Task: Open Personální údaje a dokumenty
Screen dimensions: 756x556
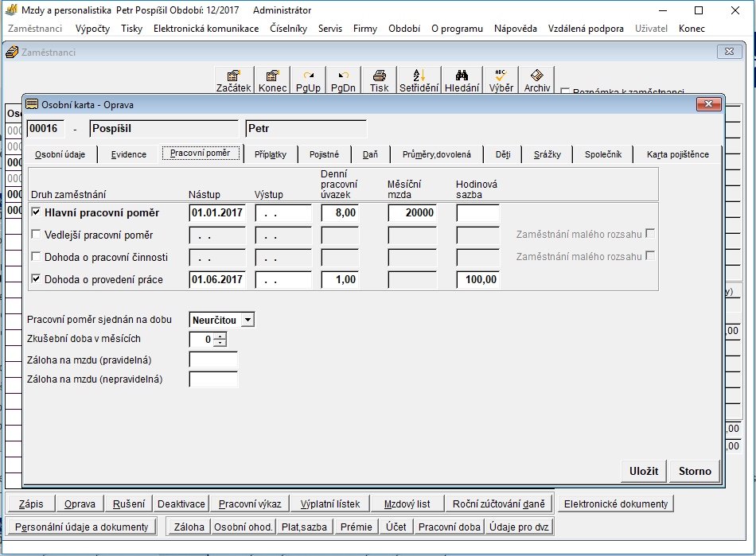Action: (x=81, y=527)
